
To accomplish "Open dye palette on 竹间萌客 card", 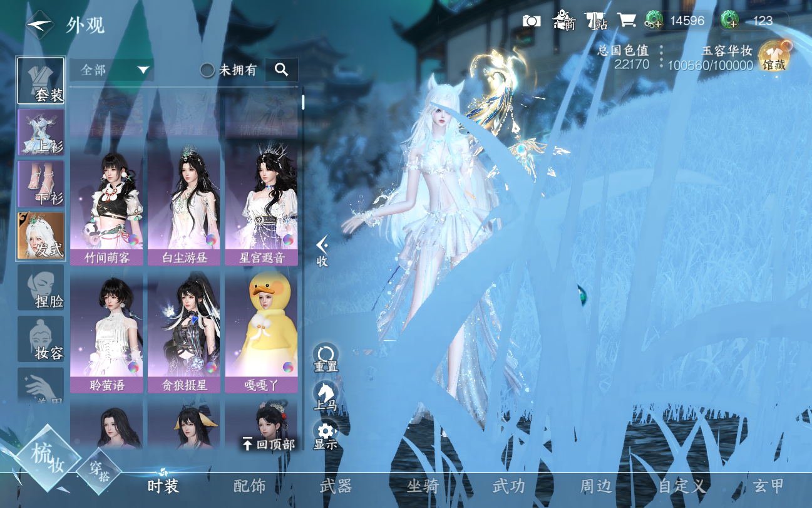I will 133,240.
